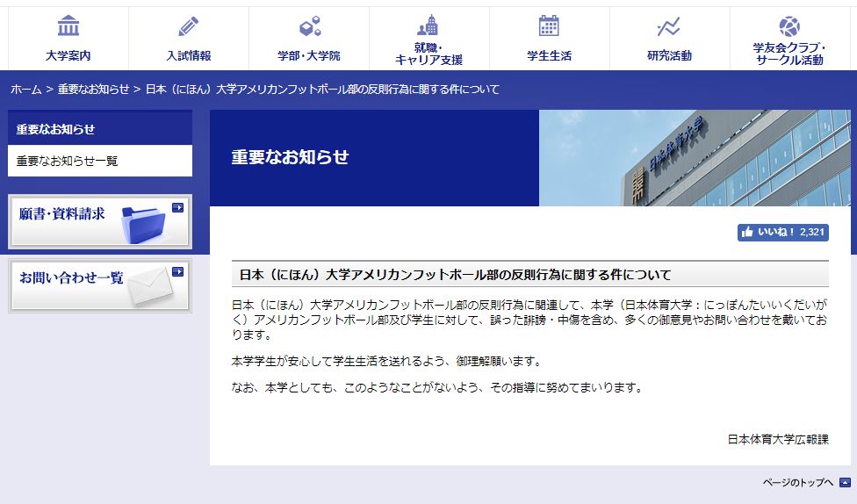Open the 学部・大学院 menu

point(309,39)
